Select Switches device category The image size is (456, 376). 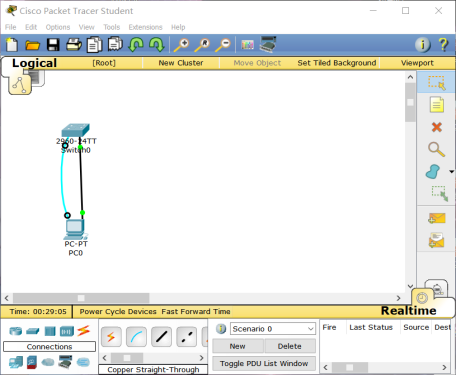(33, 331)
